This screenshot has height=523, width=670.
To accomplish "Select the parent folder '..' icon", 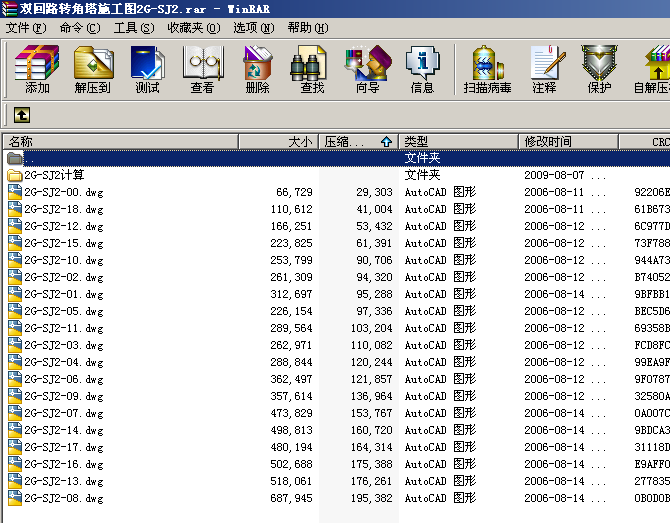I will tap(15, 158).
